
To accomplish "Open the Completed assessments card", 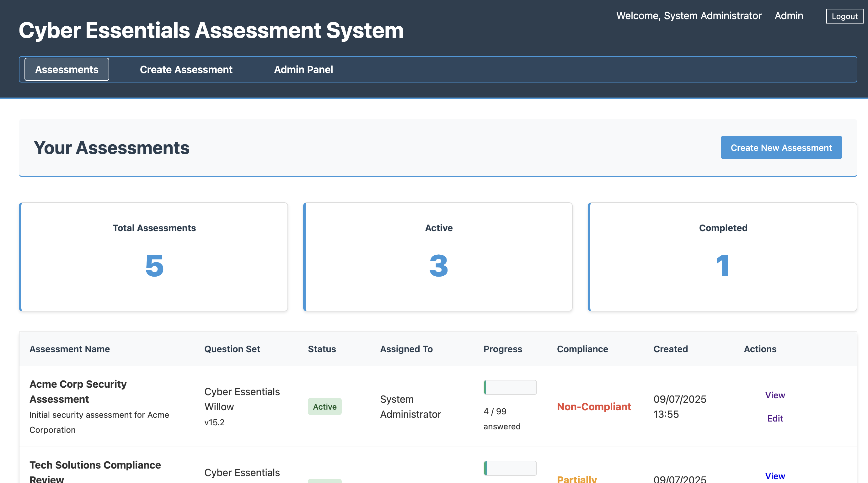I will click(723, 257).
